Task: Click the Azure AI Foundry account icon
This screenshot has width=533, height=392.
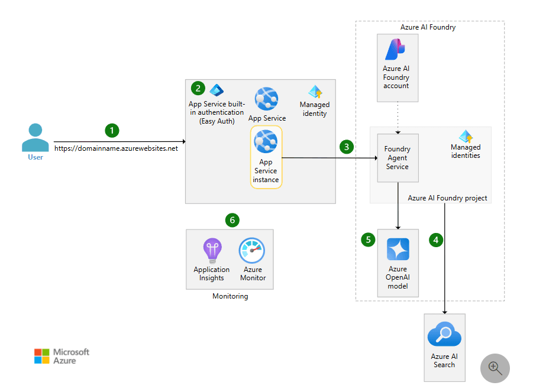Action: [x=395, y=48]
